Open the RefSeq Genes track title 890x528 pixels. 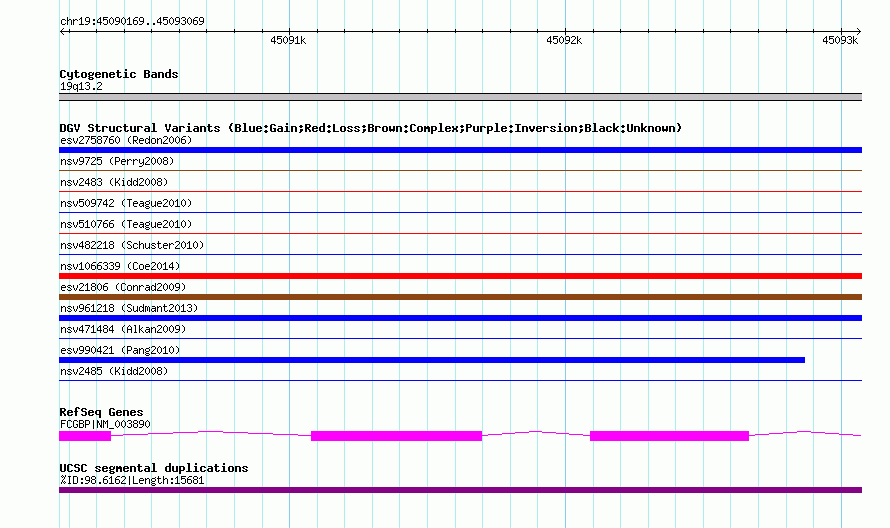click(x=102, y=412)
